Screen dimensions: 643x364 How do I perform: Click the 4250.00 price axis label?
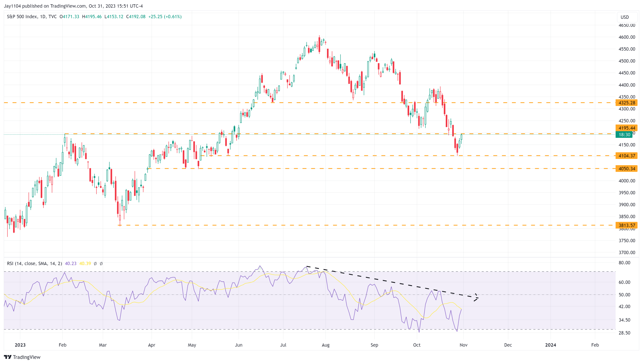click(x=627, y=121)
